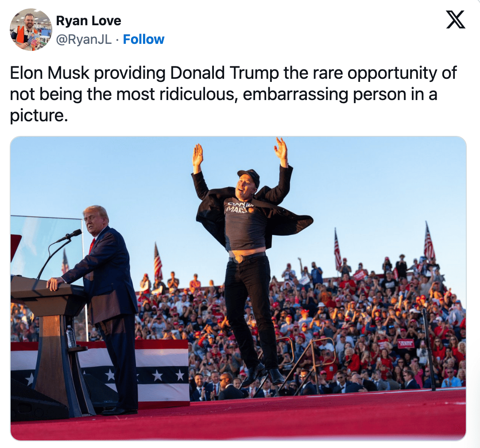Screen dimensions: 480x448
Task: Click the tweet text about Elon Musk
Action: tap(233, 94)
